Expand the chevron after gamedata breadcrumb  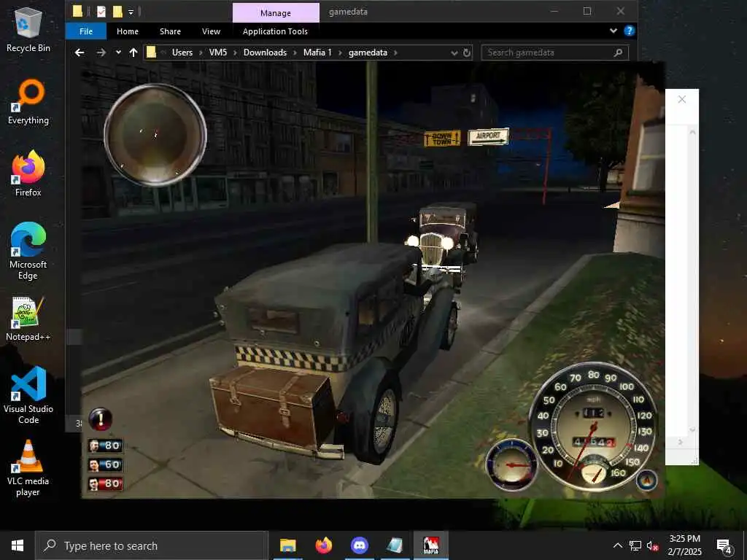click(395, 52)
